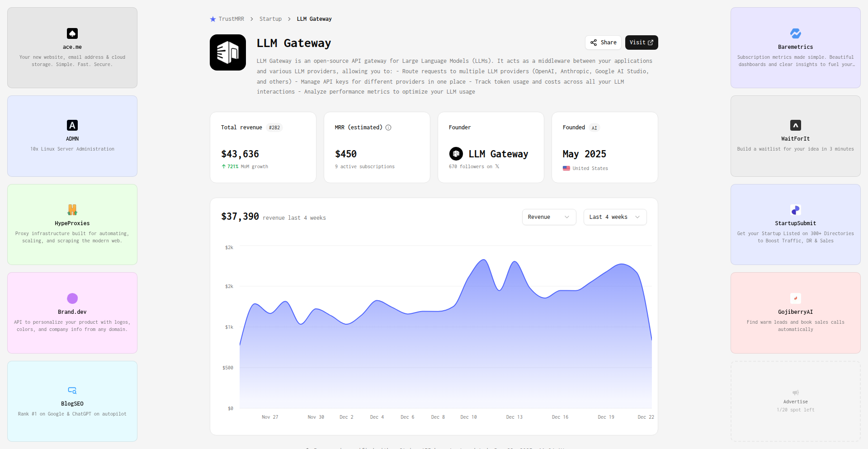Click the Dec 22 chart axis label
The height and width of the screenshot is (449, 868).
(x=646, y=417)
